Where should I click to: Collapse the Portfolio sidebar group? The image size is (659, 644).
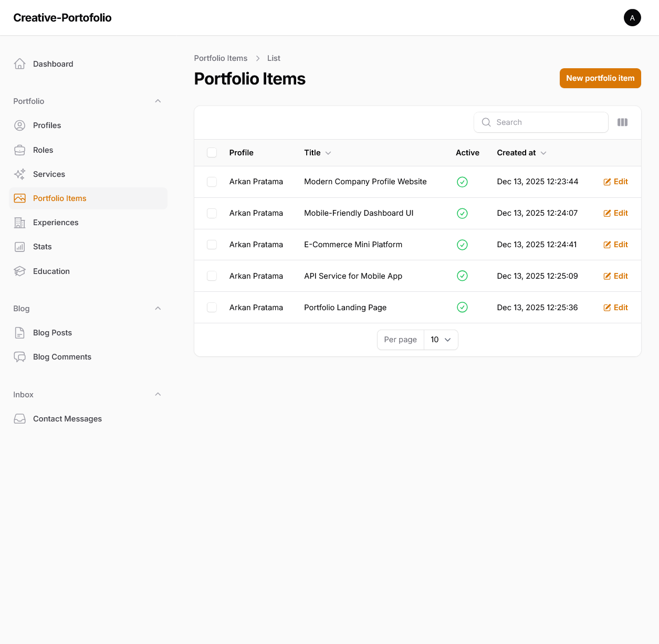(x=158, y=101)
